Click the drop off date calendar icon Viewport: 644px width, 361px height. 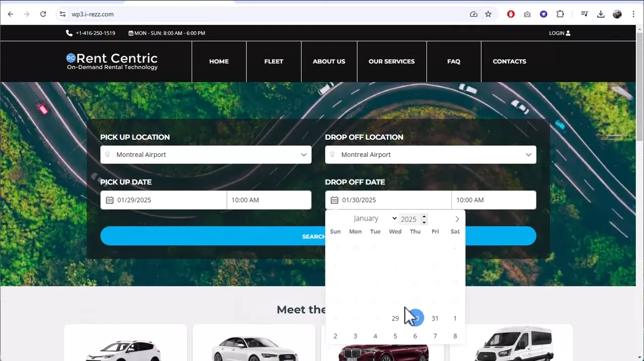pyautogui.click(x=334, y=200)
